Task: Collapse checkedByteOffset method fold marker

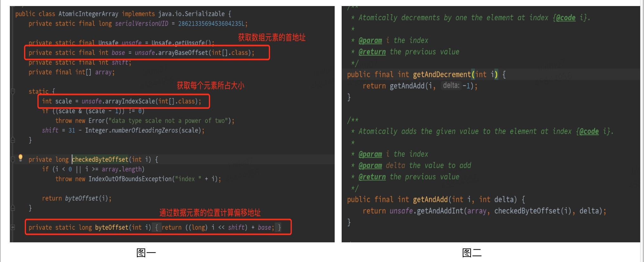Action: 13,160
